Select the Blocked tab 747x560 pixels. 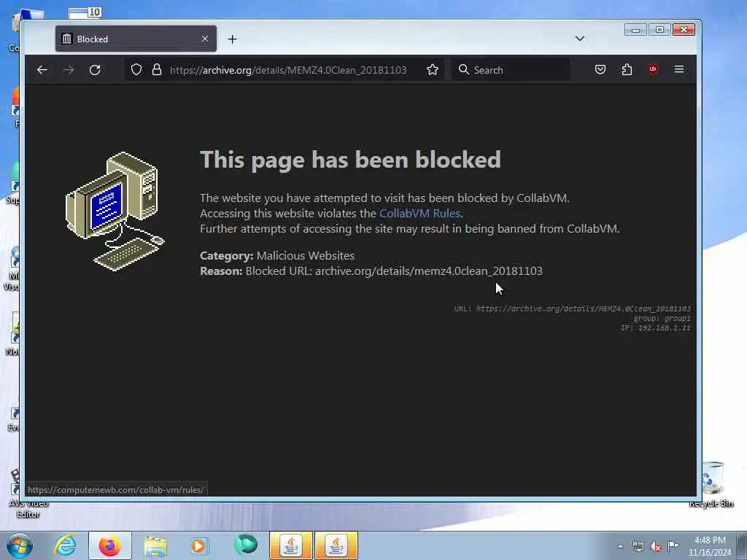[136, 39]
